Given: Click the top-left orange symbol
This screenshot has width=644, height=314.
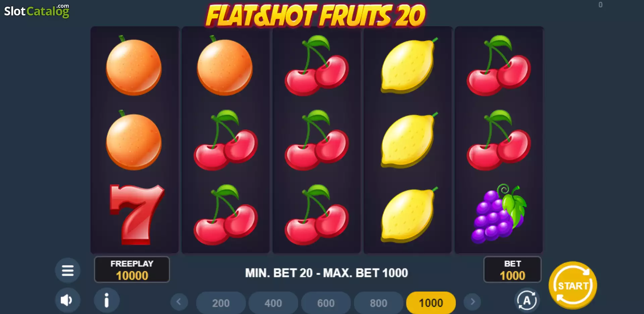Looking at the screenshot, I should (134, 65).
